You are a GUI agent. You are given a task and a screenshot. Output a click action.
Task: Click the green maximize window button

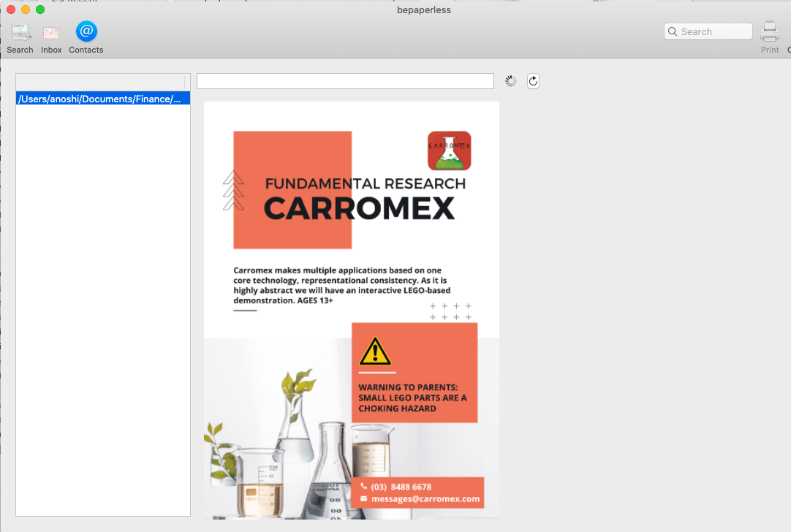pyautogui.click(x=40, y=9)
